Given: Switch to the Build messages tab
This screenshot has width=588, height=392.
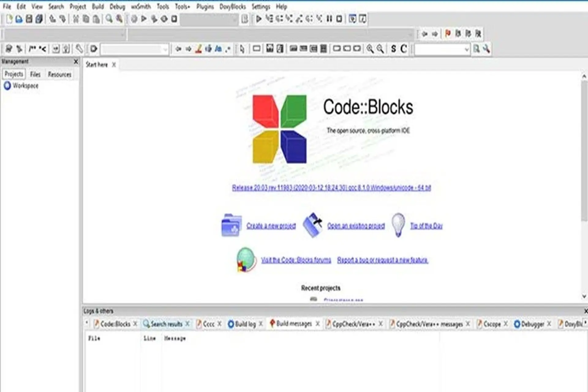Looking at the screenshot, I should pos(293,324).
